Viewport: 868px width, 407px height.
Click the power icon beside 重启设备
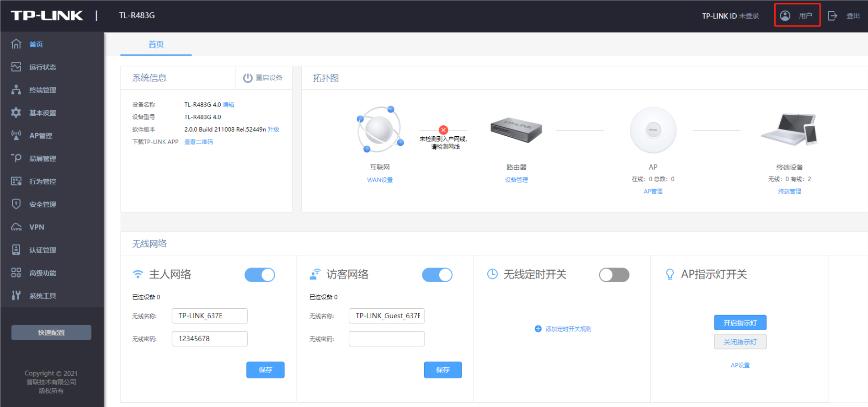(x=248, y=78)
